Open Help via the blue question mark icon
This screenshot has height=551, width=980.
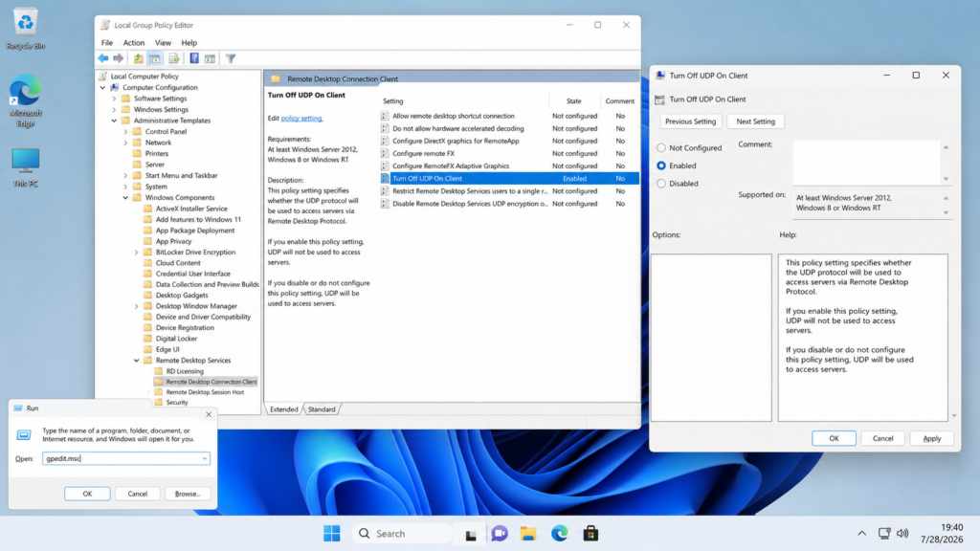(194, 58)
